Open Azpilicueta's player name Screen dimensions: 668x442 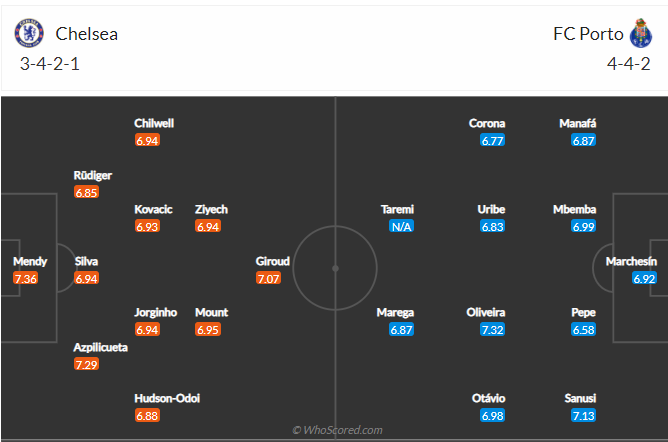click(99, 347)
